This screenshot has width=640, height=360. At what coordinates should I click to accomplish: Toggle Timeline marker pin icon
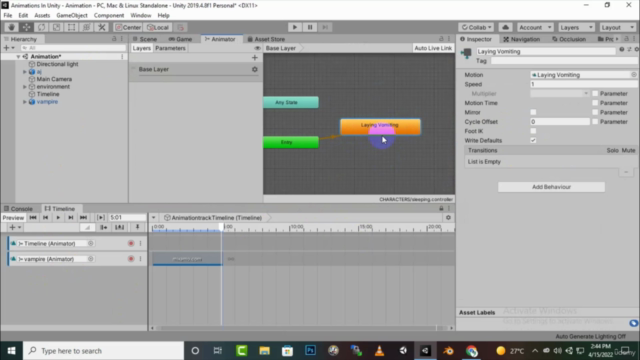138,227
